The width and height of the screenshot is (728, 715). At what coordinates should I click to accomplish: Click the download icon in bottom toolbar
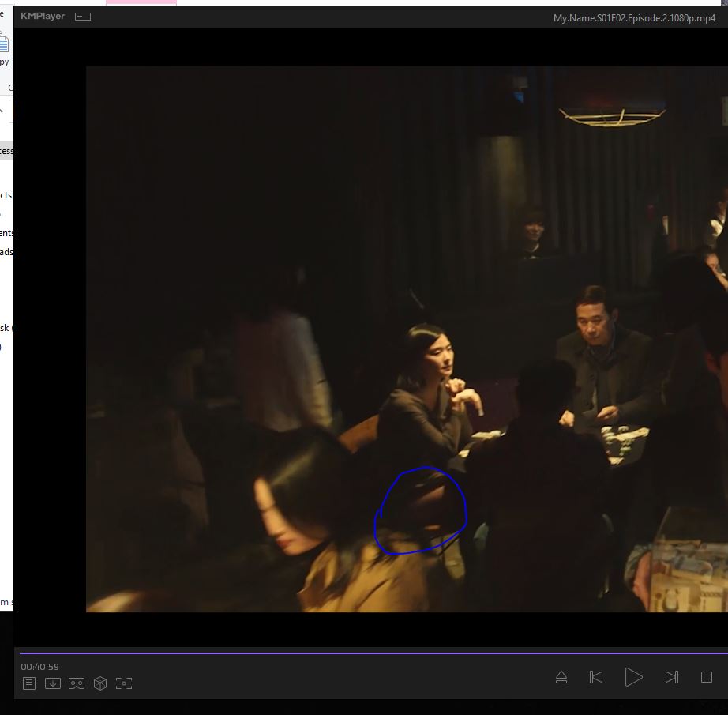(x=53, y=683)
